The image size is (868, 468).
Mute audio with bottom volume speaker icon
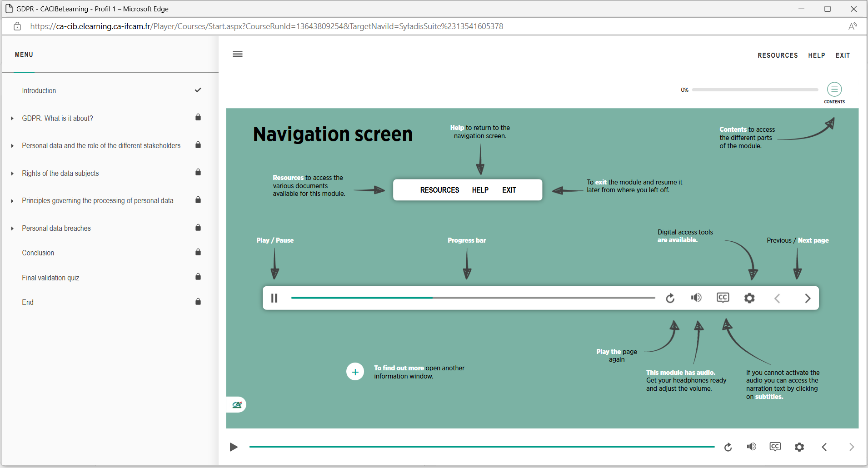752,447
